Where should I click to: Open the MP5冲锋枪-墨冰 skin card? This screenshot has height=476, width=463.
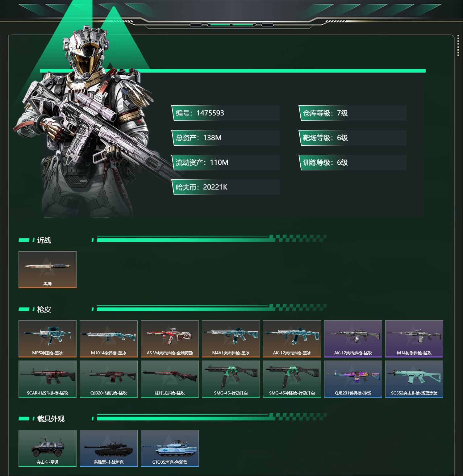(x=48, y=339)
